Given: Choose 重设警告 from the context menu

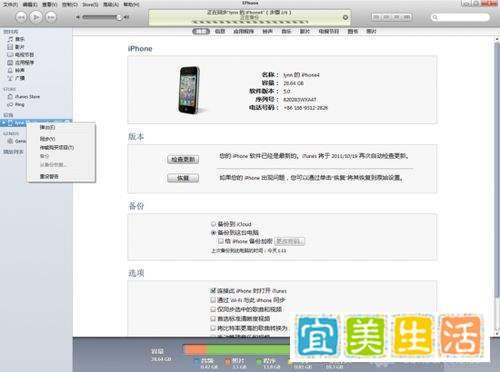Looking at the screenshot, I should (x=49, y=176).
